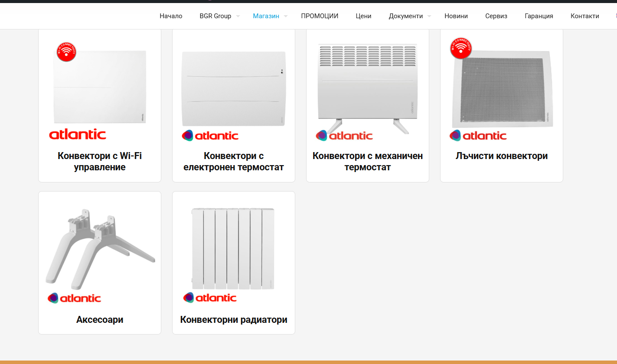Go to the Начало menu item
Image resolution: width=617 pixels, height=364 pixels.
(x=171, y=16)
